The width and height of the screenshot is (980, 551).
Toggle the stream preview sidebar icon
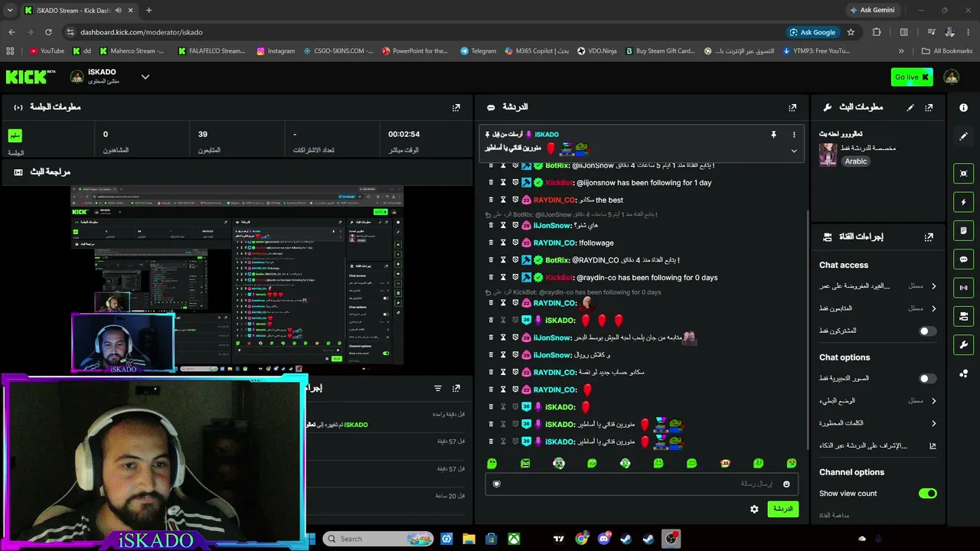(x=963, y=174)
